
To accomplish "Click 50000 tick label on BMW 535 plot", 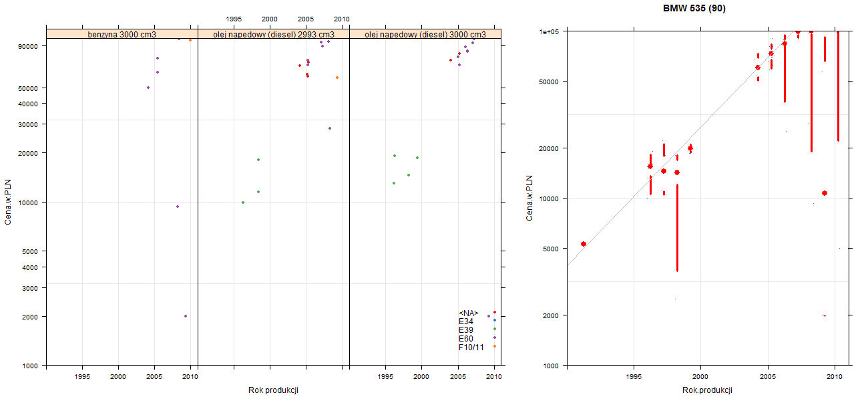I will click(x=549, y=82).
